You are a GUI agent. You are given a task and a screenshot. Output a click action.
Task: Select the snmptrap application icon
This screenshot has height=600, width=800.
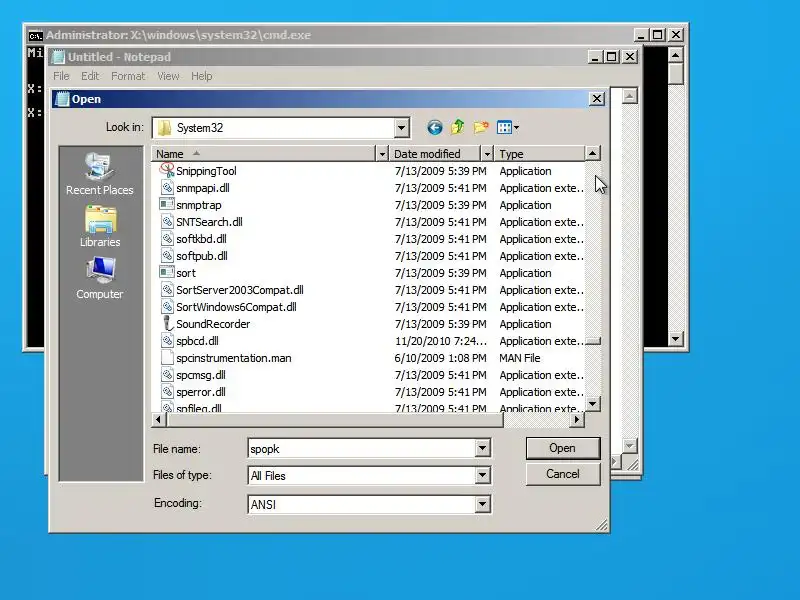(166, 205)
